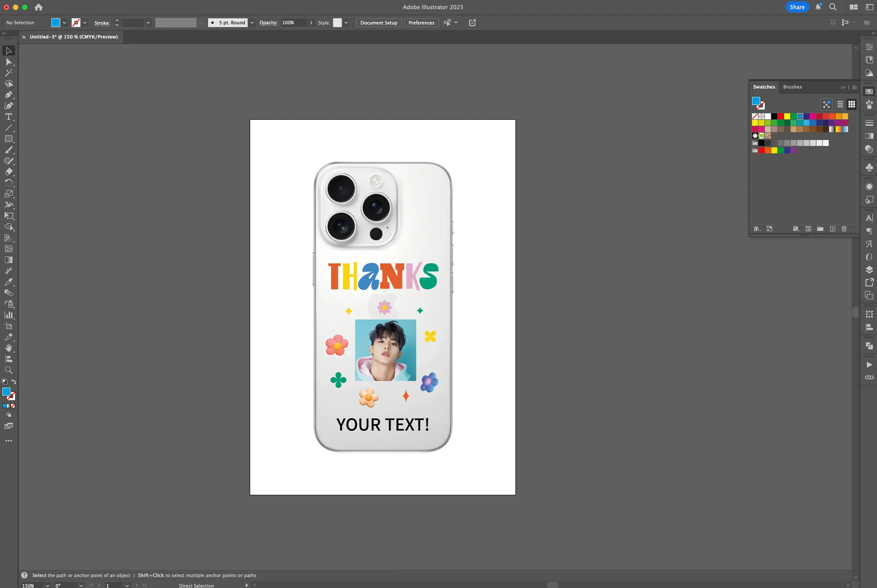Open Swatch Libraries menu icon
Viewport: 877px width, 588px height.
757,229
